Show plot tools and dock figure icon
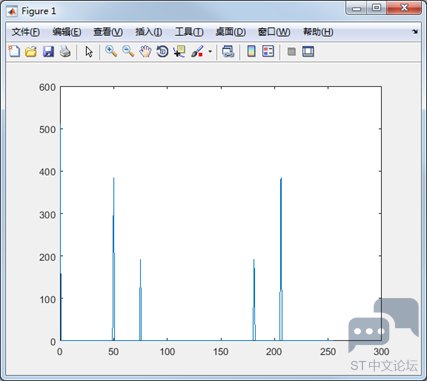The image size is (427, 381). 308,52
